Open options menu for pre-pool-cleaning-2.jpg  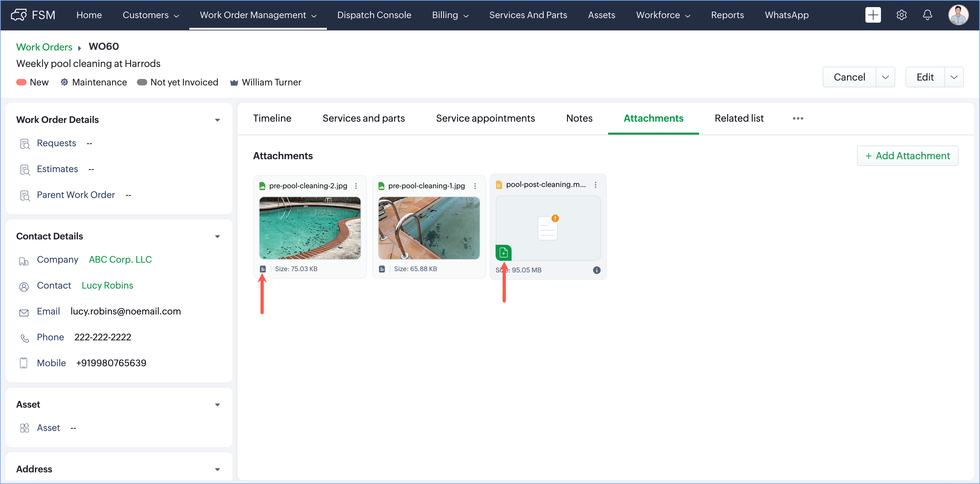point(356,186)
